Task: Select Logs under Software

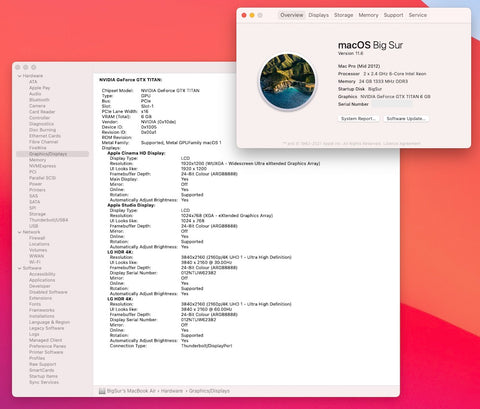Action: [x=34, y=334]
